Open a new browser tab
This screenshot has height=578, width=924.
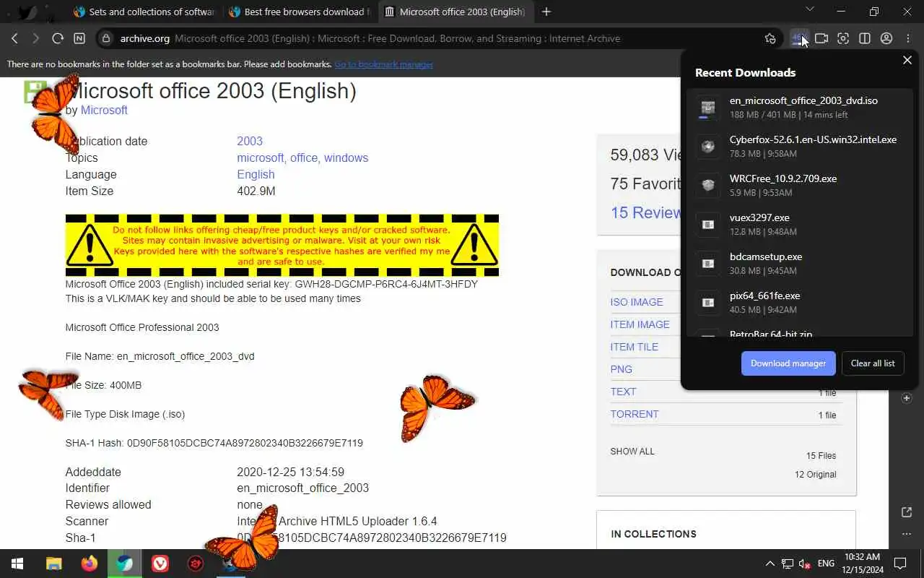point(546,12)
